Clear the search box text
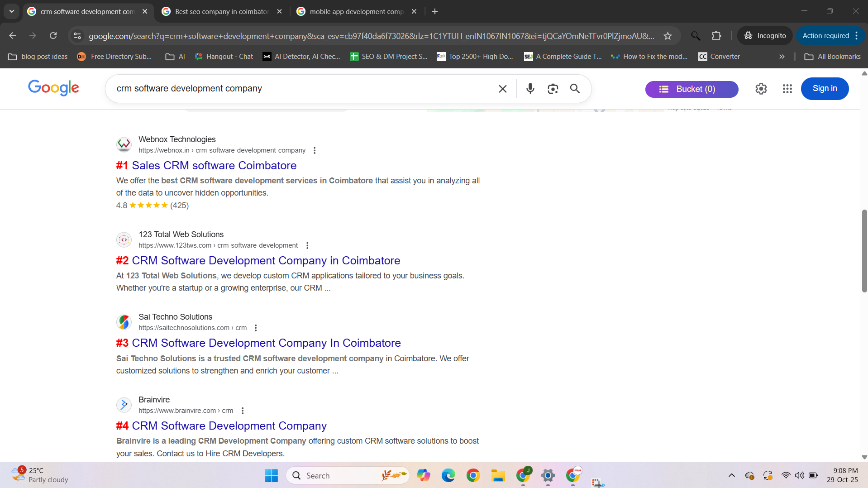 (502, 89)
